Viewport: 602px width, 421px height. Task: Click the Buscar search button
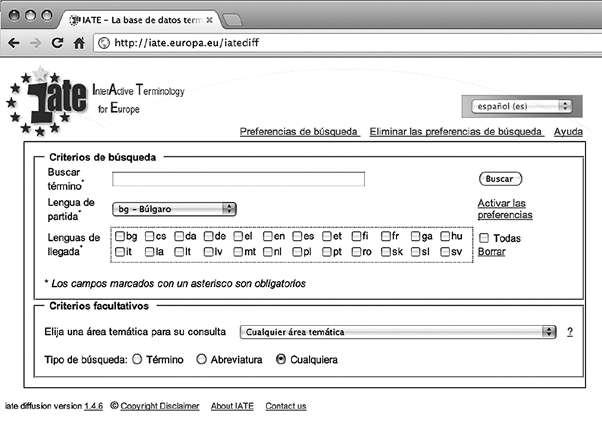[500, 179]
